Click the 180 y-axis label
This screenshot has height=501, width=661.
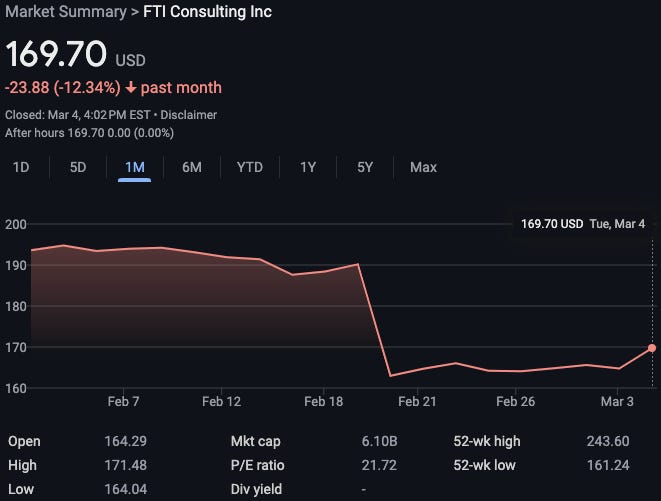point(16,306)
